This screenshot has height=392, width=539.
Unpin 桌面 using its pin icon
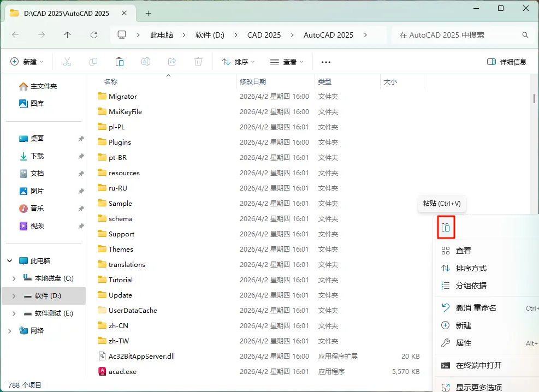click(x=81, y=139)
